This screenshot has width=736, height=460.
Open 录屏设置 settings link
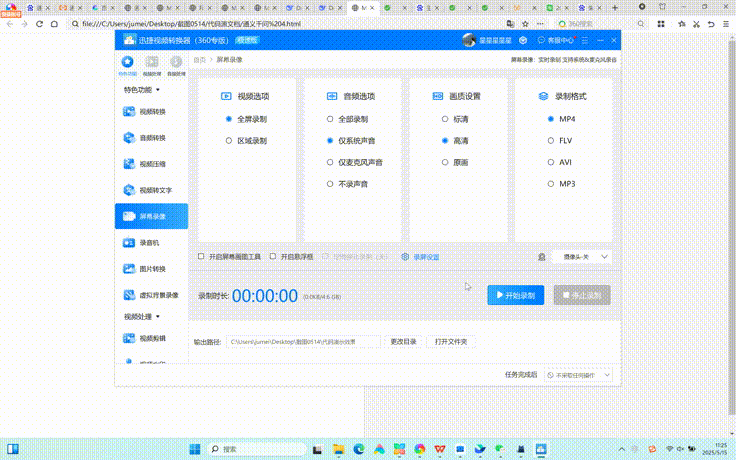[421, 257]
